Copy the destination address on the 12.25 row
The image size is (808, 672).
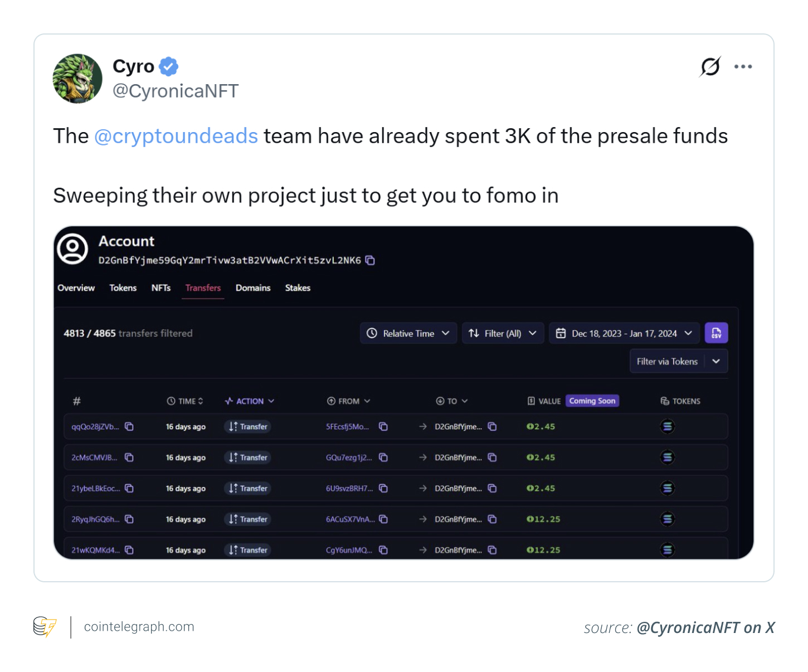pos(493,519)
